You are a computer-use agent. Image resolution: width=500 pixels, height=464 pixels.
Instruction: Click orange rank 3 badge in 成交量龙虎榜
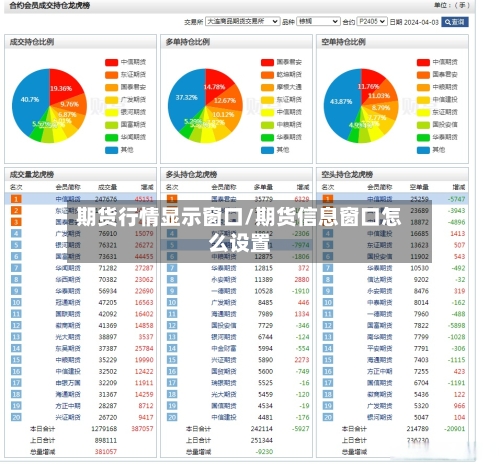click(16, 222)
